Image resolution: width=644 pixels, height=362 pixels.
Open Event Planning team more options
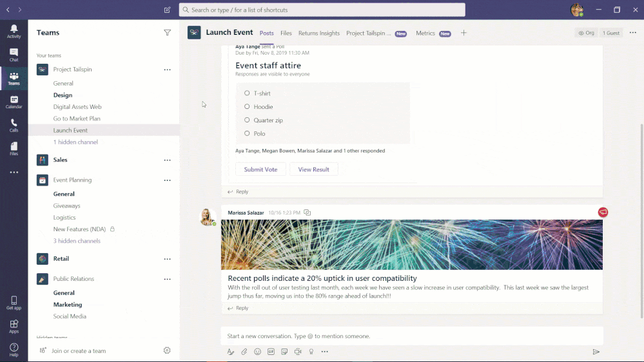pyautogui.click(x=167, y=180)
